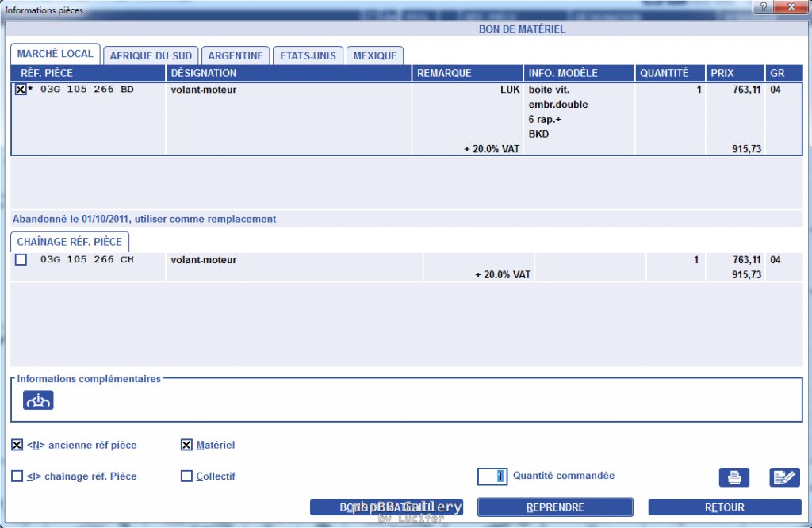Select the ETATS-UNIS tab

(308, 55)
